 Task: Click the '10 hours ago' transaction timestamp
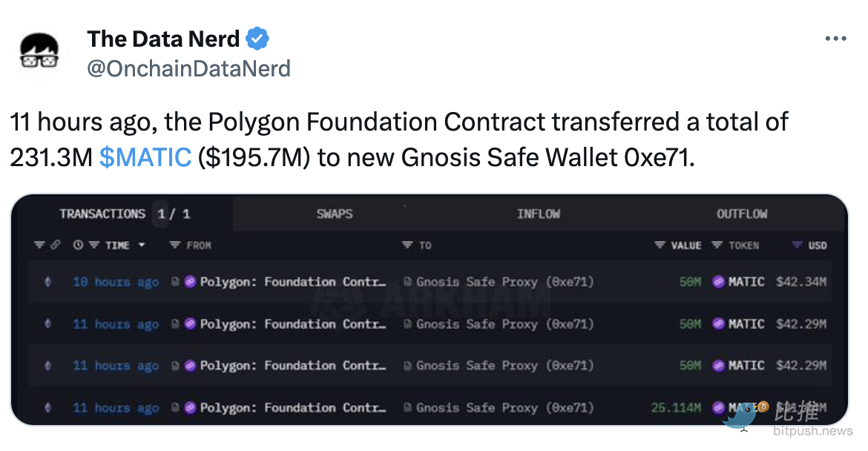116,282
